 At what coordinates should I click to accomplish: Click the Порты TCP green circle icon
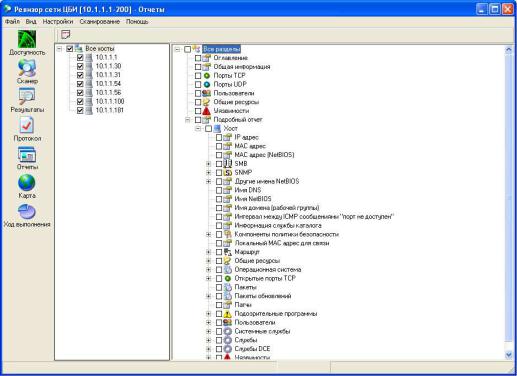click(207, 76)
